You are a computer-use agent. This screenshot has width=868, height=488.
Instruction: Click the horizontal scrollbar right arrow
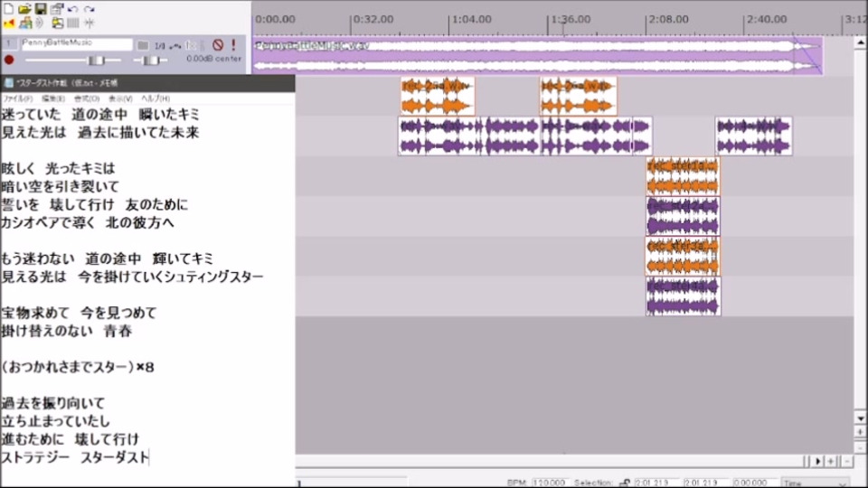[x=818, y=461]
